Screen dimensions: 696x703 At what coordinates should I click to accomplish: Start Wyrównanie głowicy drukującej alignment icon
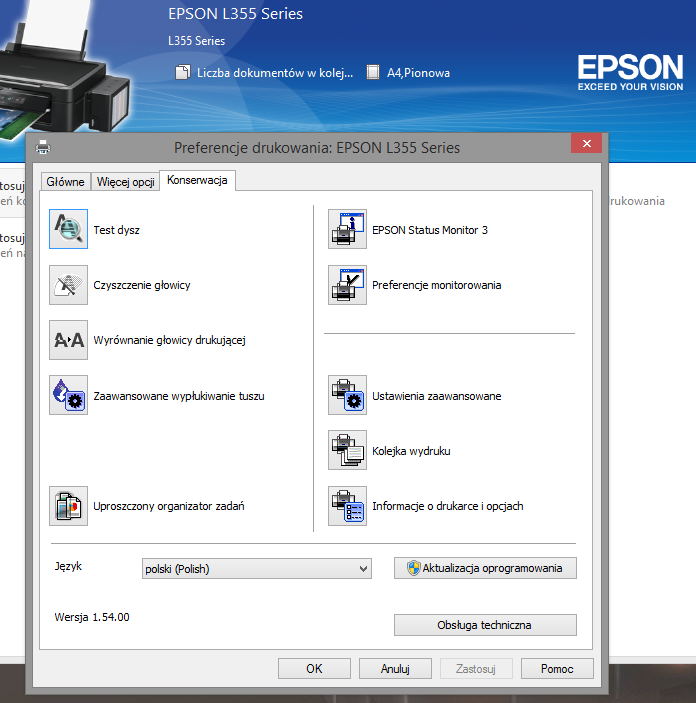68,340
